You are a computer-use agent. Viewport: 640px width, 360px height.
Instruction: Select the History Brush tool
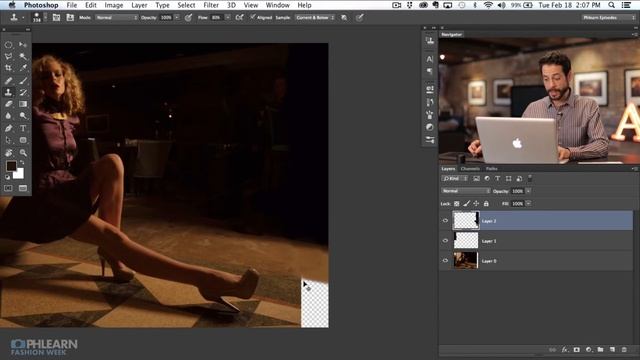[x=23, y=92]
